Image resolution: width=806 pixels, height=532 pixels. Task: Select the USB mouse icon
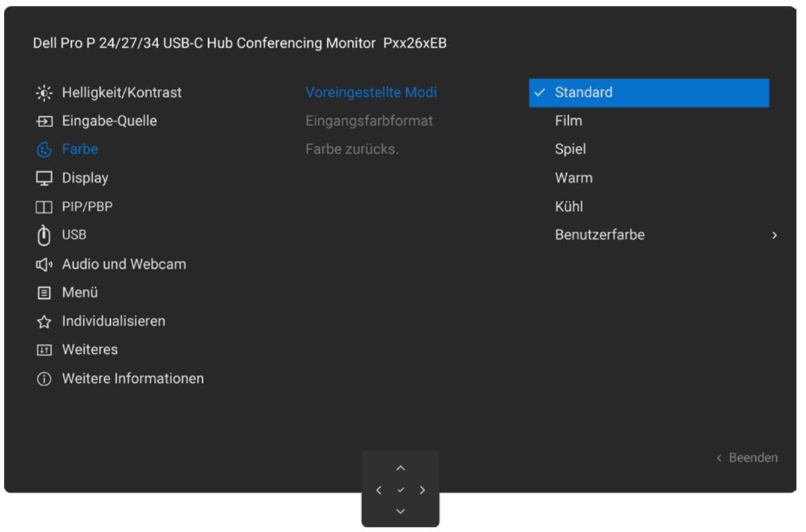pyautogui.click(x=44, y=235)
